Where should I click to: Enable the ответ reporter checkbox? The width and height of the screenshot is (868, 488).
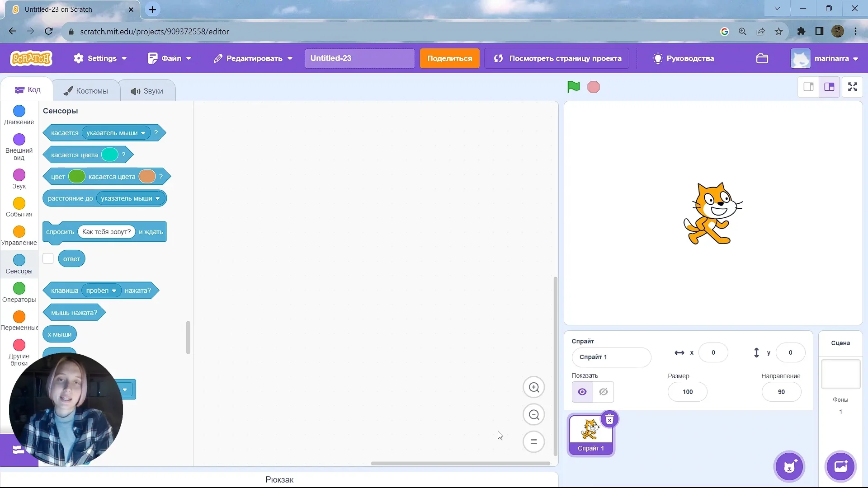click(x=48, y=258)
